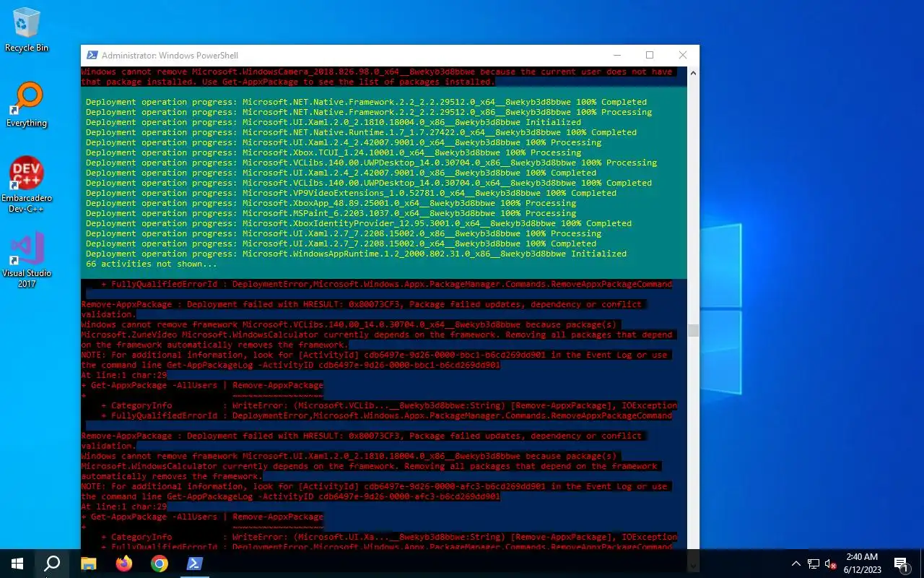Screen dimensions: 924x578
Task: Click the NET.Native.Runtime deployment progress line
Action: 361,132
